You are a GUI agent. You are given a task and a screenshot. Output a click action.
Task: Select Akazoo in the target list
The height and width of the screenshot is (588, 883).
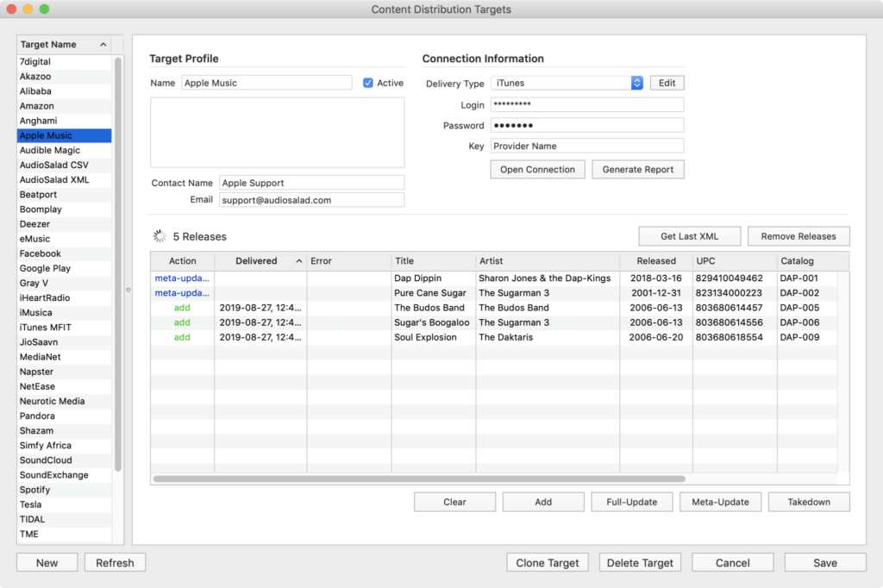[64, 77]
